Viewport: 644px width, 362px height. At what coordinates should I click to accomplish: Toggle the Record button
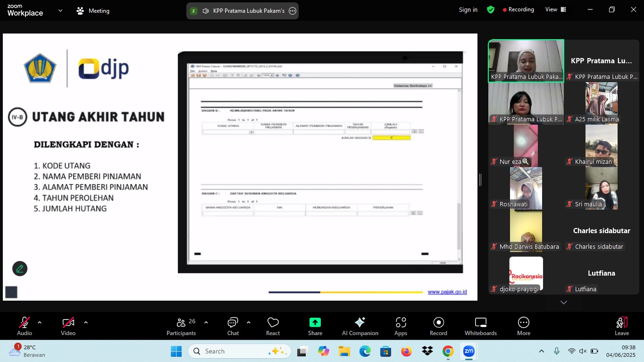click(x=438, y=327)
